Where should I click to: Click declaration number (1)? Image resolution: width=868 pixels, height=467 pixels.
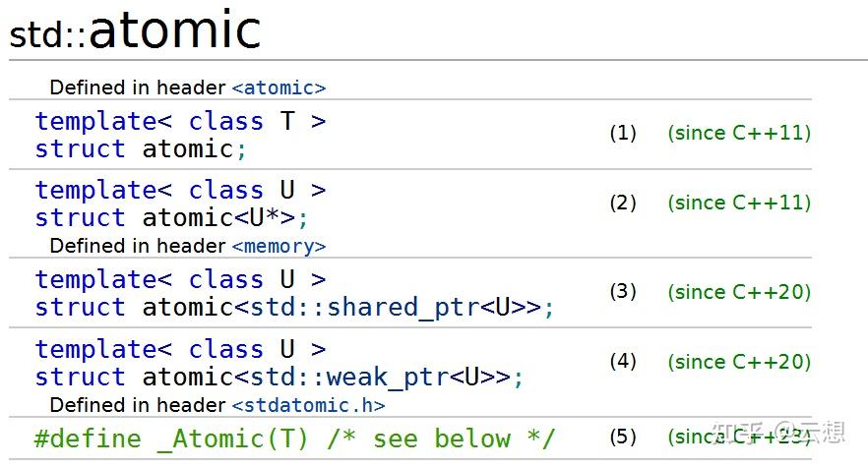[623, 133]
